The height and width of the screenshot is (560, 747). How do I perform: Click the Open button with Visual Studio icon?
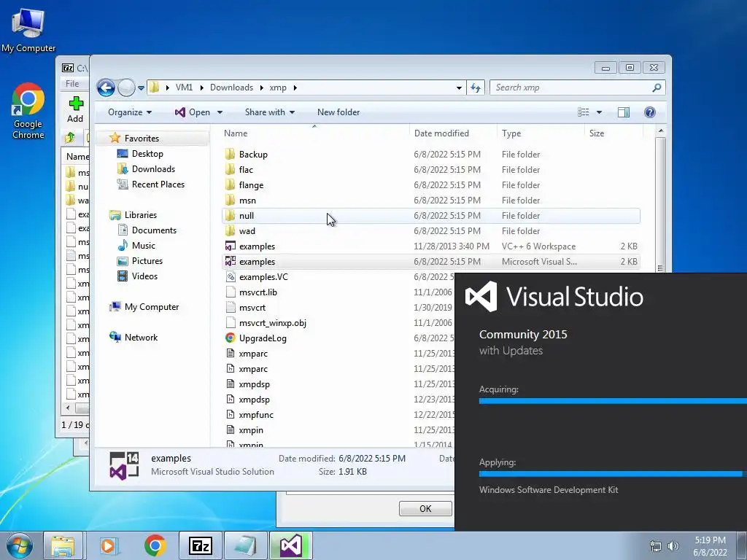[x=192, y=112]
